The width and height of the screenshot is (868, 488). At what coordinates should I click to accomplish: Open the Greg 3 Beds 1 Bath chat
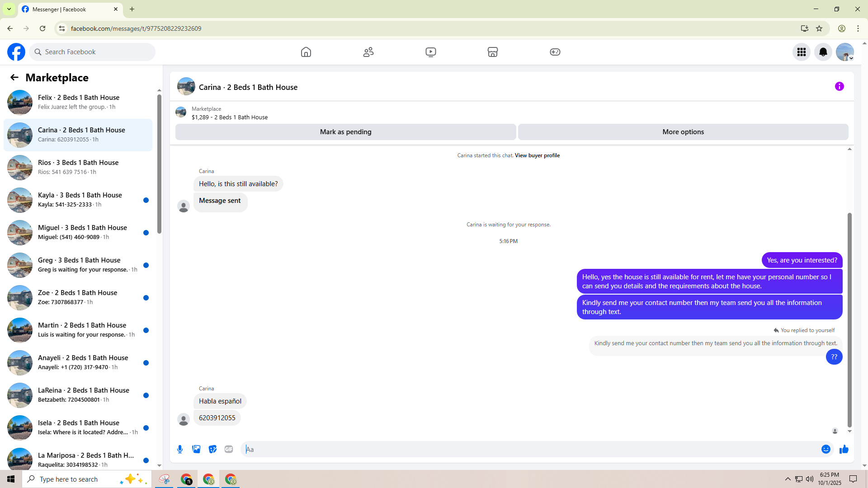point(78,265)
